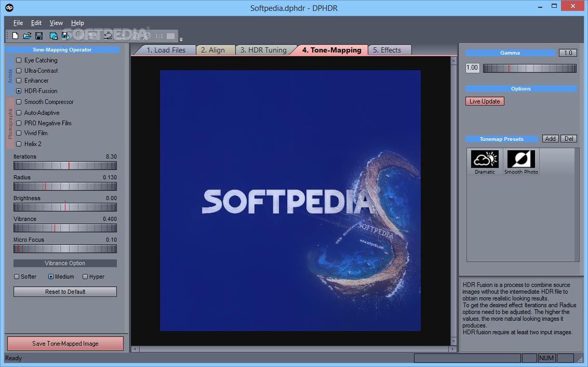
Task: Open the Edit menu
Action: tap(36, 23)
